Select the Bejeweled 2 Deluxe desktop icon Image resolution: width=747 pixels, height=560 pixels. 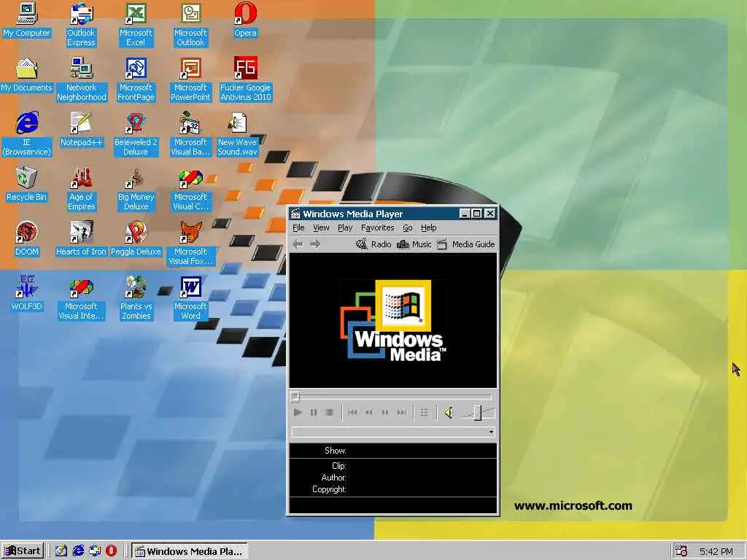[136, 134]
